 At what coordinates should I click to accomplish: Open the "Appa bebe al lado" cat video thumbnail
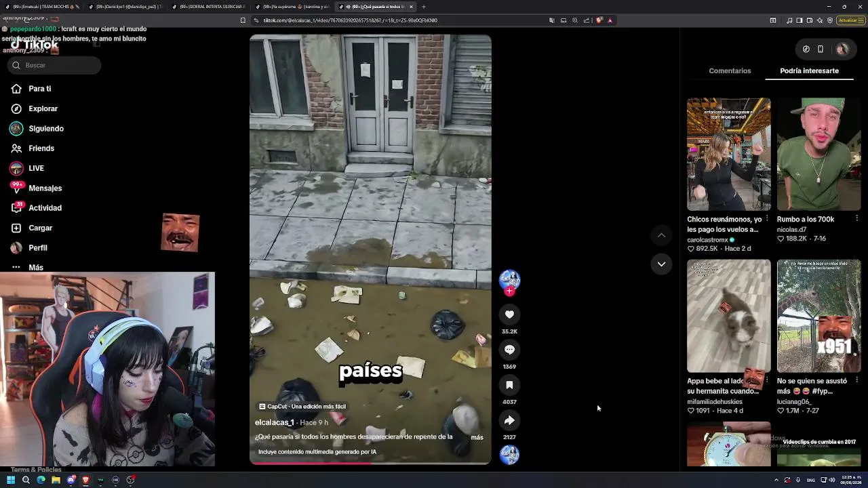tap(728, 317)
